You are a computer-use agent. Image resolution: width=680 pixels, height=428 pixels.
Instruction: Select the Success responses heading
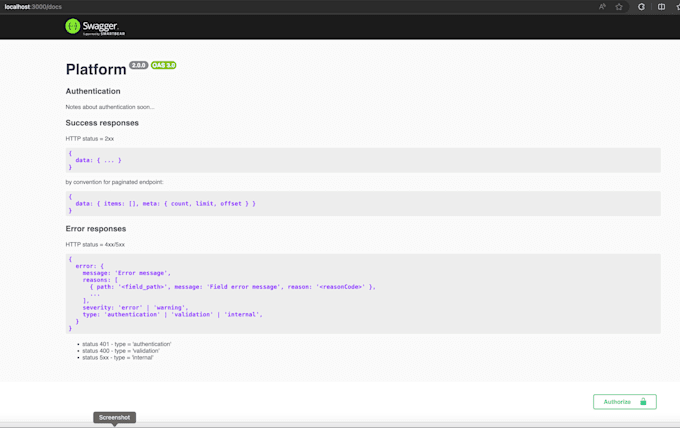[x=102, y=123]
